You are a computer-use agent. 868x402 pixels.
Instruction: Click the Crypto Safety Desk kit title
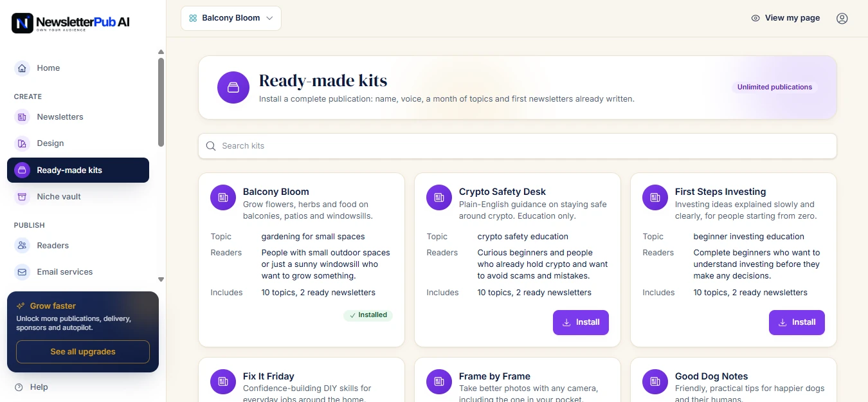[x=502, y=192]
